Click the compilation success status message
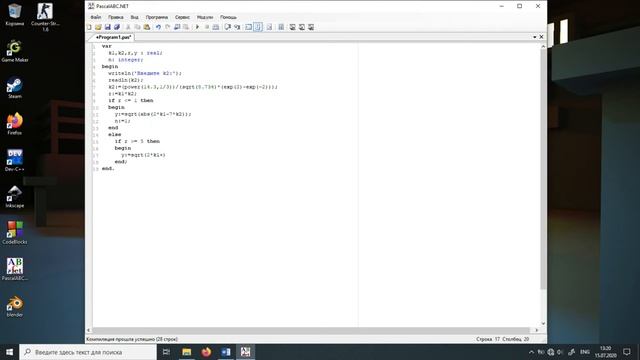The width and height of the screenshot is (640, 360). (x=132, y=339)
